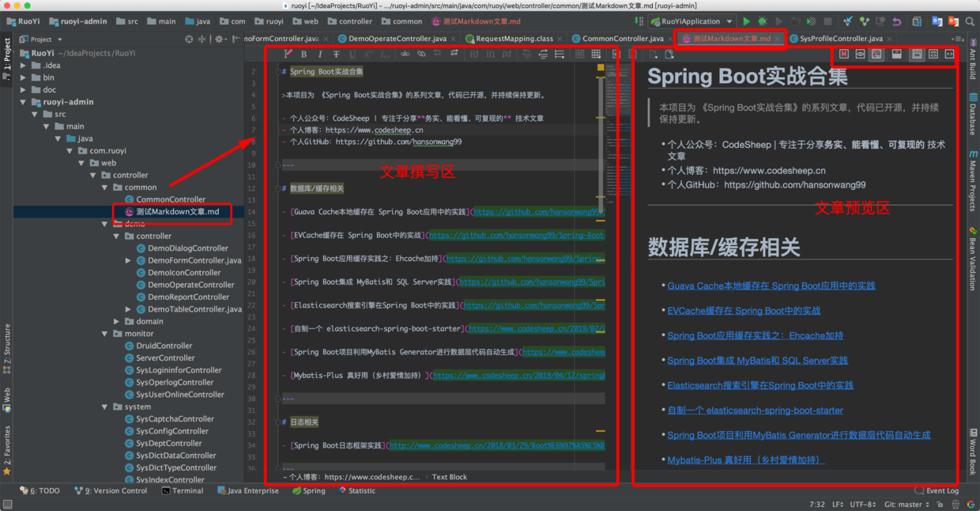Switch preview to editor-only mode

click(844, 55)
